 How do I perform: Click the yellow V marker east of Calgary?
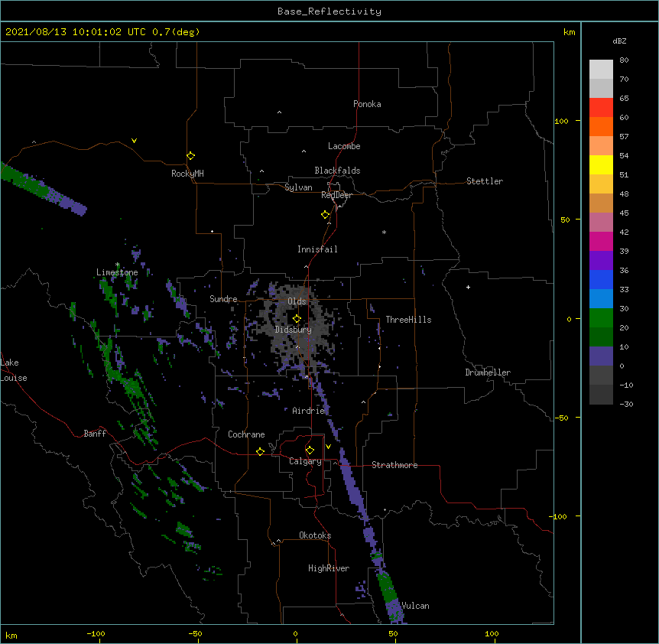tap(328, 447)
